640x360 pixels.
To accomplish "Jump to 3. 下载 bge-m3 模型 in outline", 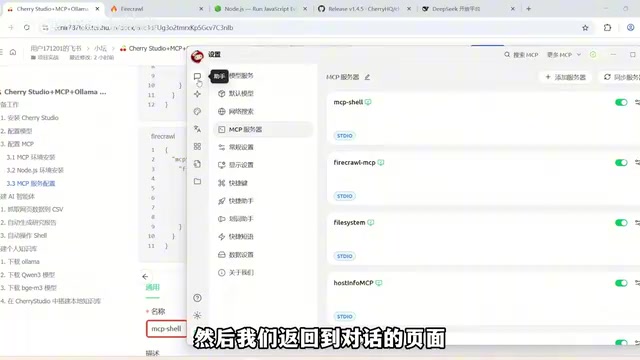I will (x=29, y=288).
